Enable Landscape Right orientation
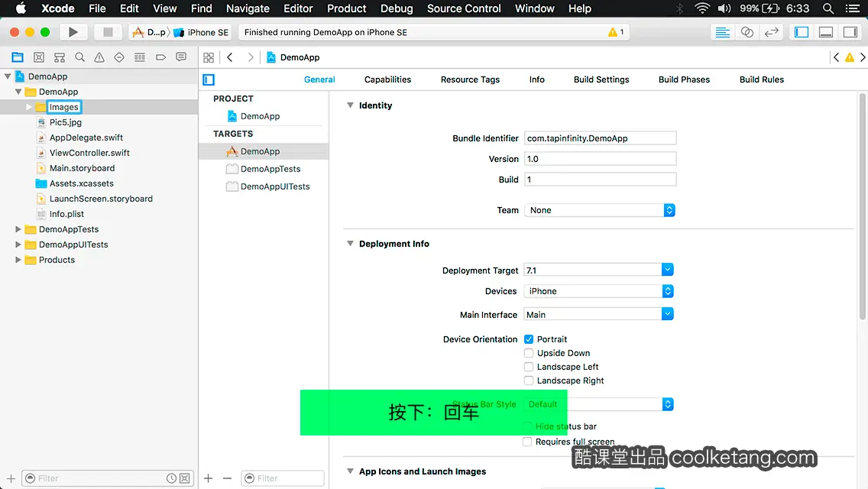 point(529,381)
